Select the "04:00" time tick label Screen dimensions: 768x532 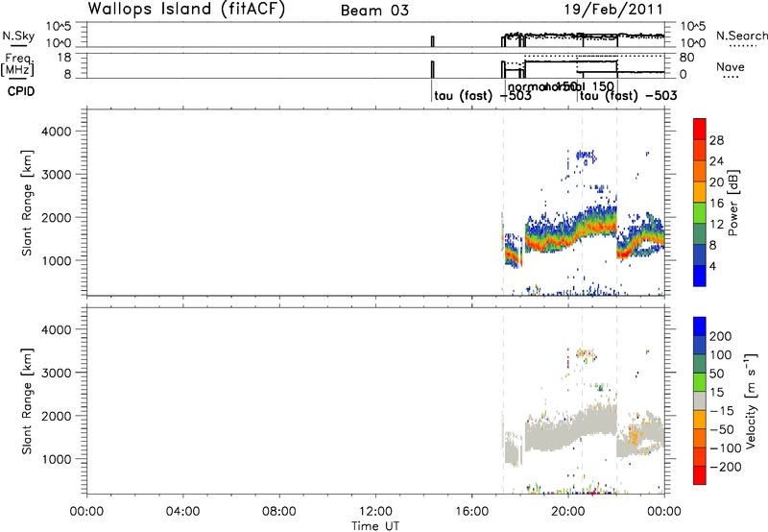coord(182,512)
